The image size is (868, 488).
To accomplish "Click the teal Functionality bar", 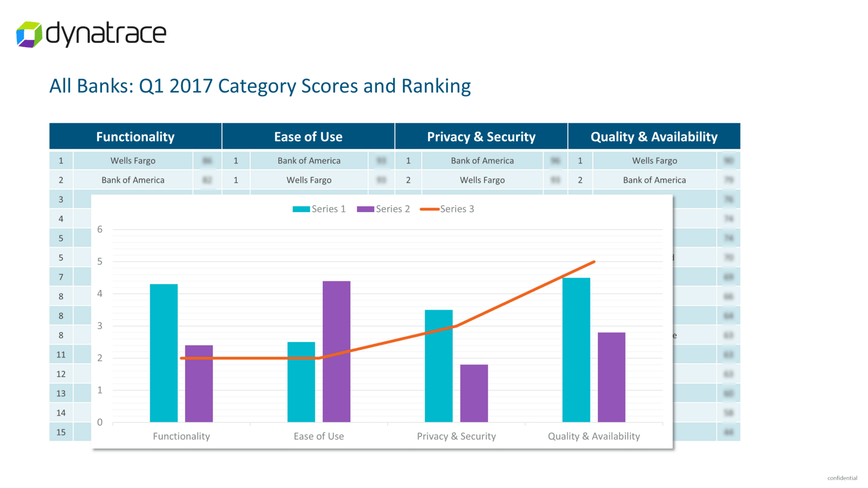I will click(x=164, y=353).
